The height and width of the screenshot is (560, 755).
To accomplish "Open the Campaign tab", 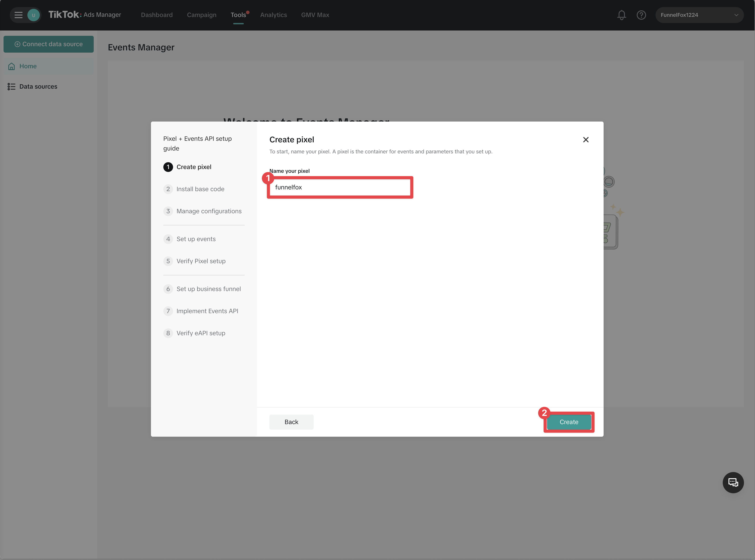I will (x=201, y=15).
